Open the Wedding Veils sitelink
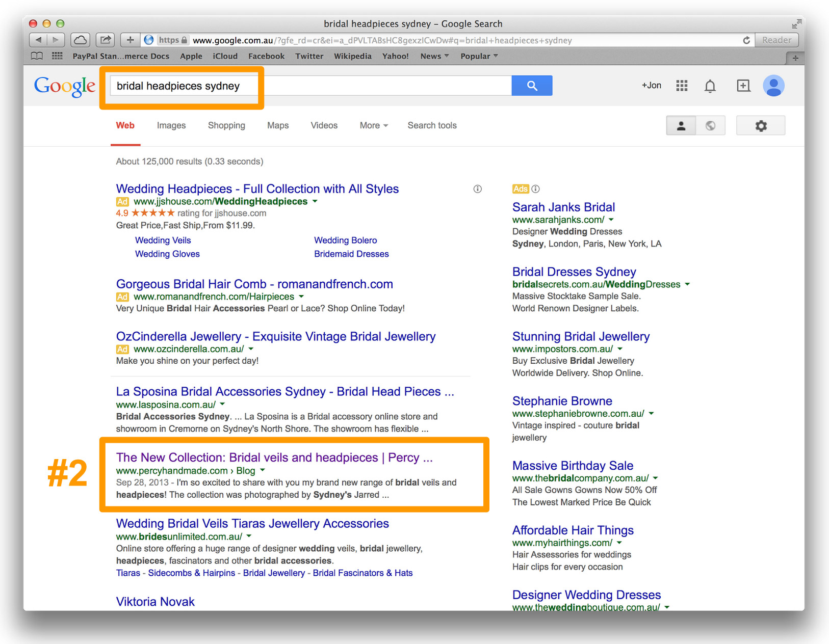The width and height of the screenshot is (829, 644). [163, 240]
